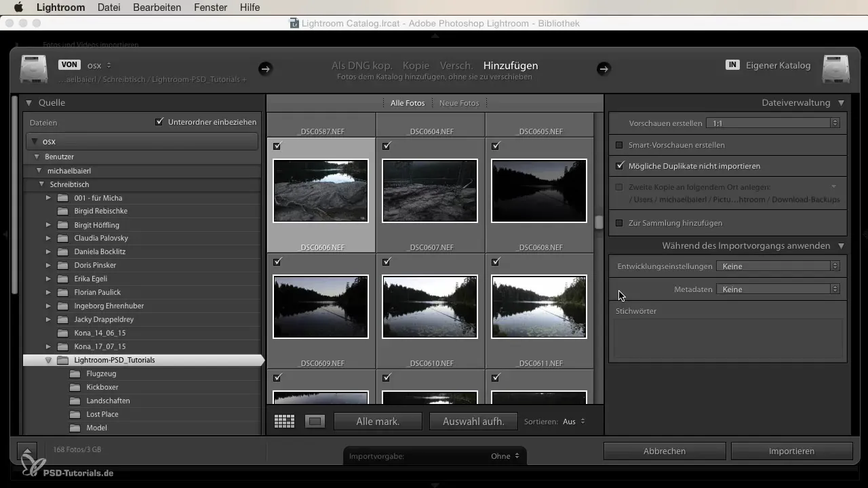Open Vorschauen erstellen dropdown
868x488 pixels.
pyautogui.click(x=773, y=123)
